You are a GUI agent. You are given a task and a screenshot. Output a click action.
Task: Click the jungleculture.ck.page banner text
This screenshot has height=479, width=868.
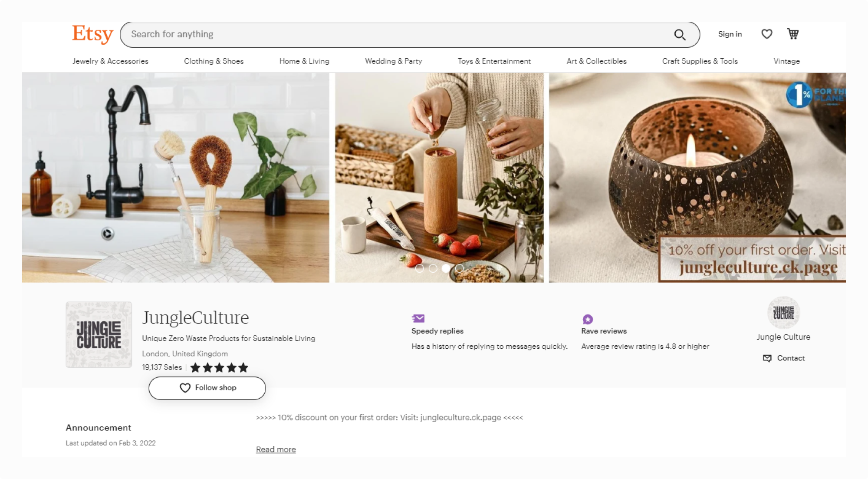pos(758,268)
